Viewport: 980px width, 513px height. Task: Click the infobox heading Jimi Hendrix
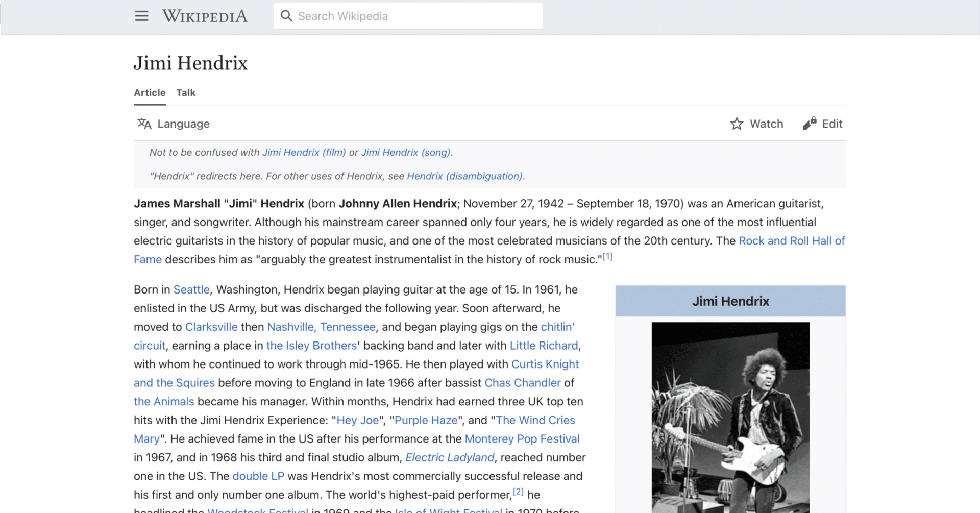click(730, 301)
